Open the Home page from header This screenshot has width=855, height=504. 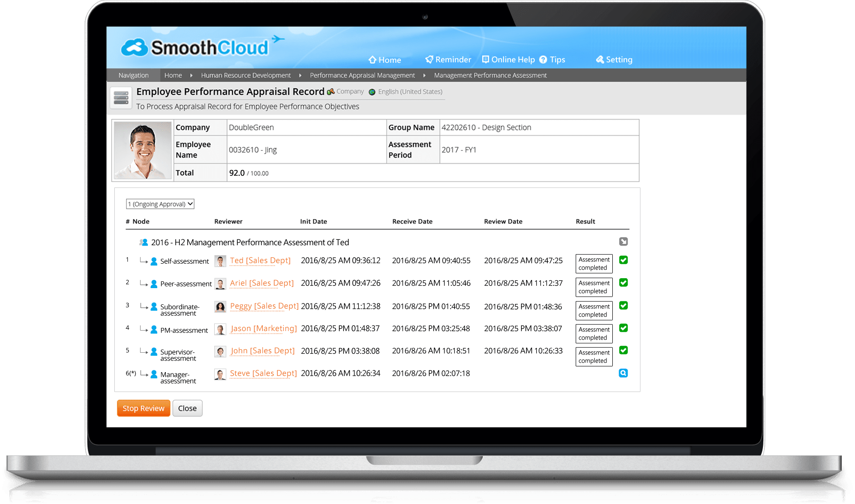point(385,60)
